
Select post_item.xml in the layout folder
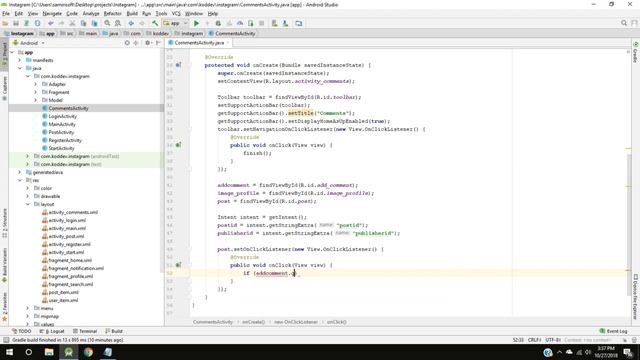pyautogui.click(x=63, y=292)
